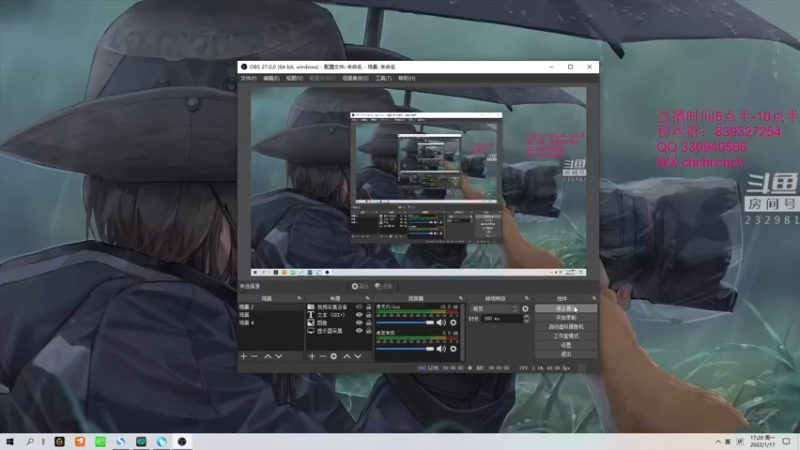
Task: Pop out the audio mixer dock header icon
Action: click(x=461, y=298)
